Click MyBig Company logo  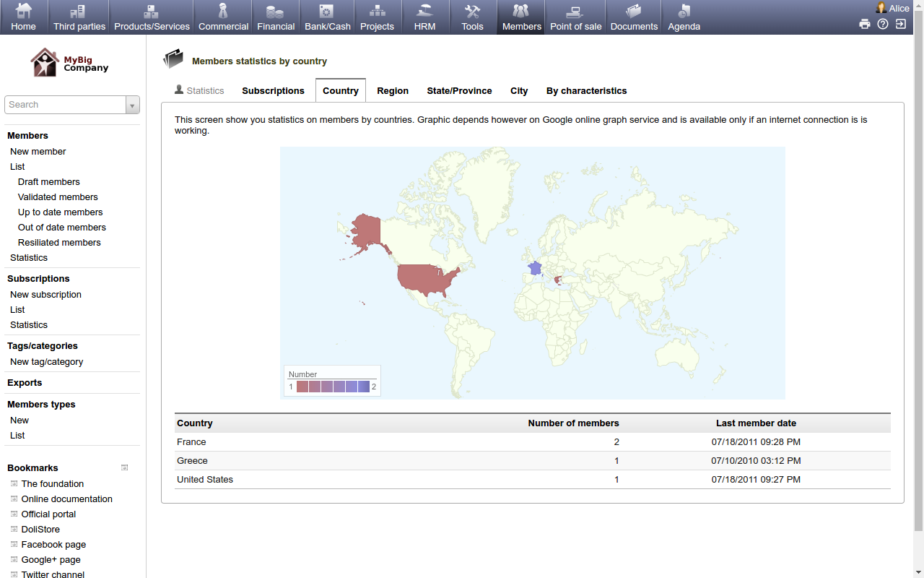pos(70,63)
